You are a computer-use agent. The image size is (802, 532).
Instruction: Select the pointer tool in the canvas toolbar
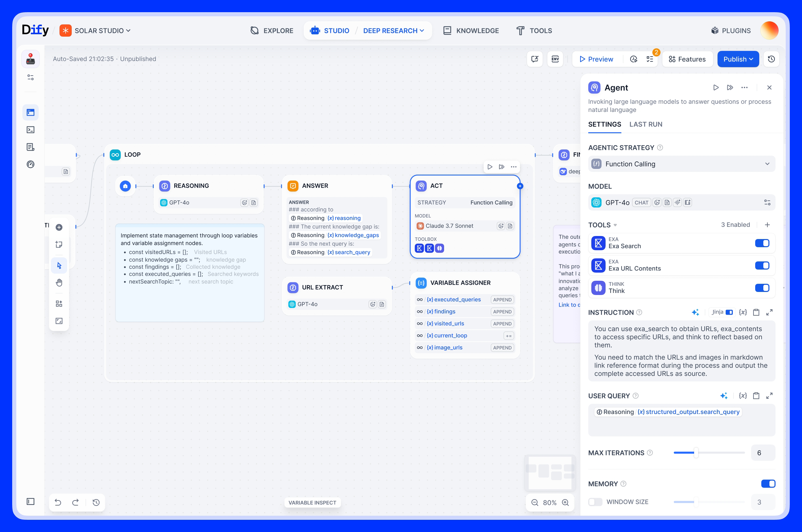tap(59, 265)
